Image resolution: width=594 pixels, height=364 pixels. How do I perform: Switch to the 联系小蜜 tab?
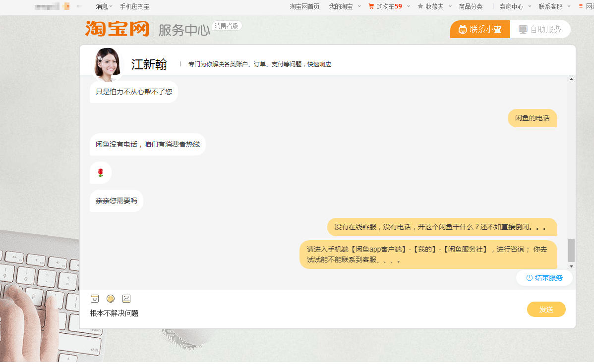pos(480,30)
